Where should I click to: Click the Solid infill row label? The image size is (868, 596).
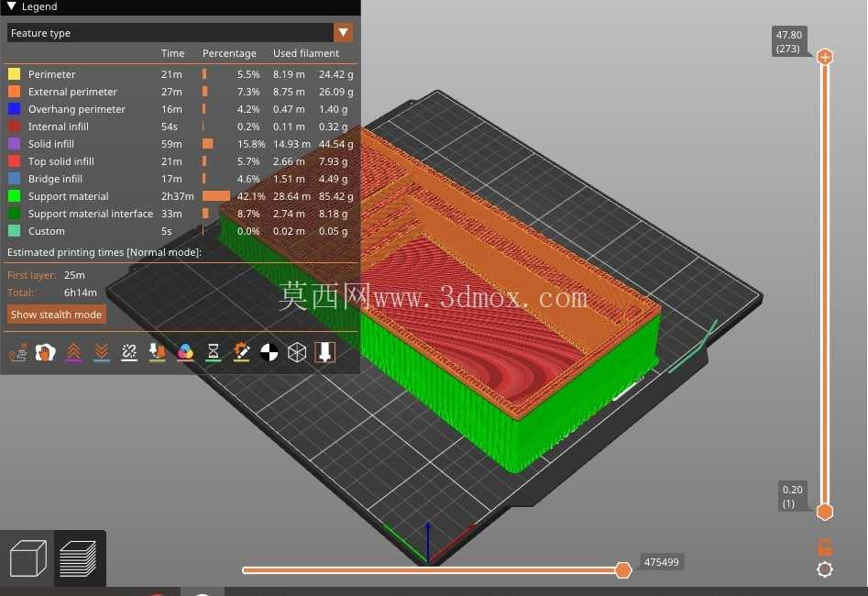(x=51, y=144)
